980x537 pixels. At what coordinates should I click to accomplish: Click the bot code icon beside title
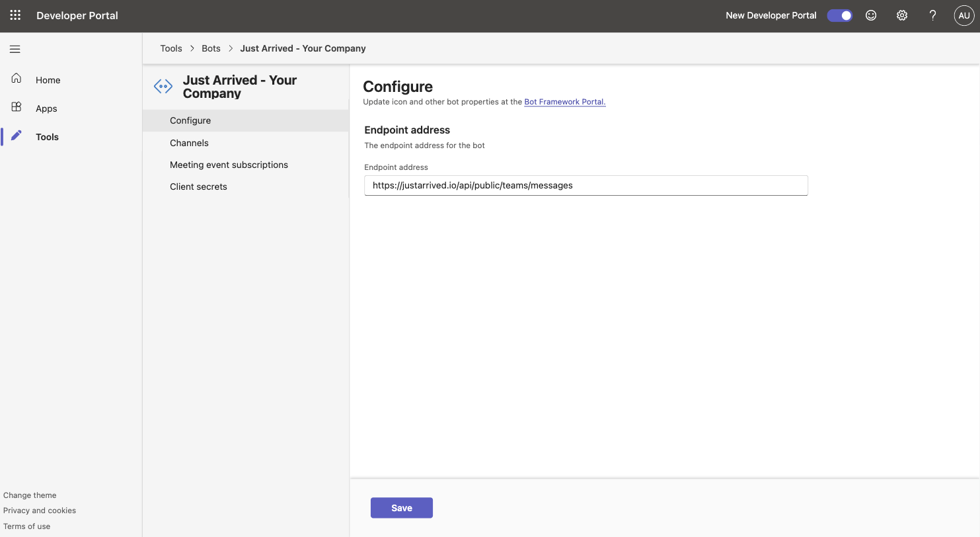tap(163, 86)
